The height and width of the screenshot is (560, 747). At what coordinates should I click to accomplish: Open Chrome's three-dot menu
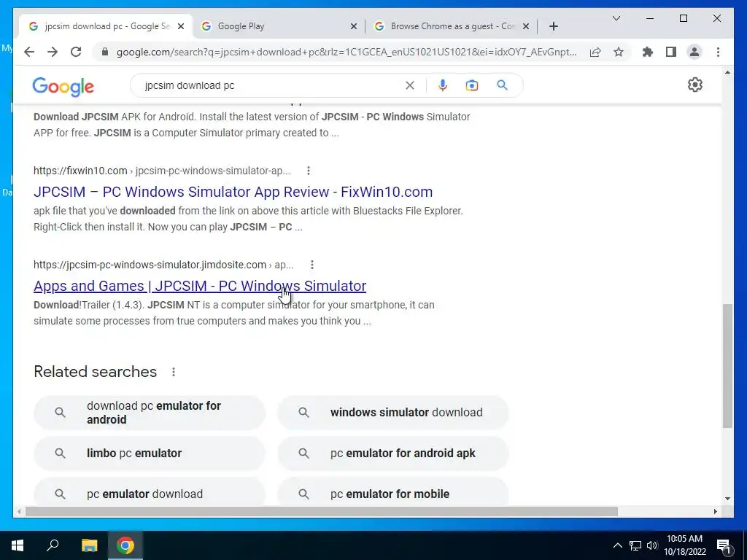pyautogui.click(x=718, y=52)
